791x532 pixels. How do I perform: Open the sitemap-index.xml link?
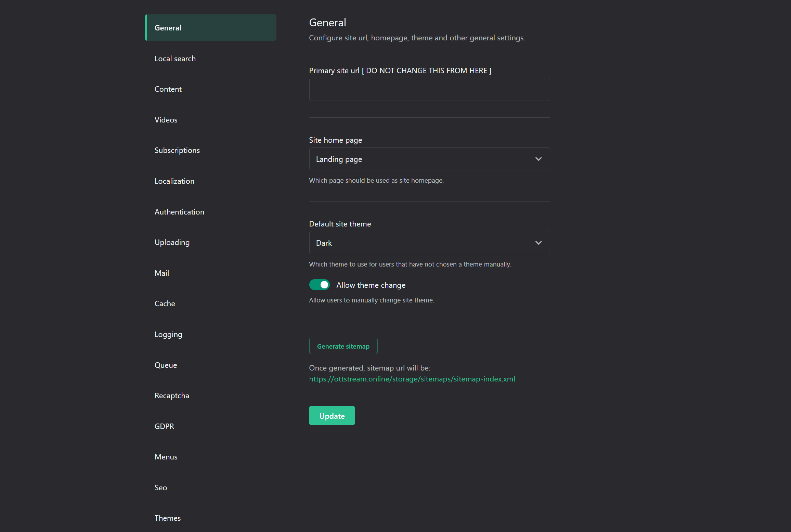(412, 379)
